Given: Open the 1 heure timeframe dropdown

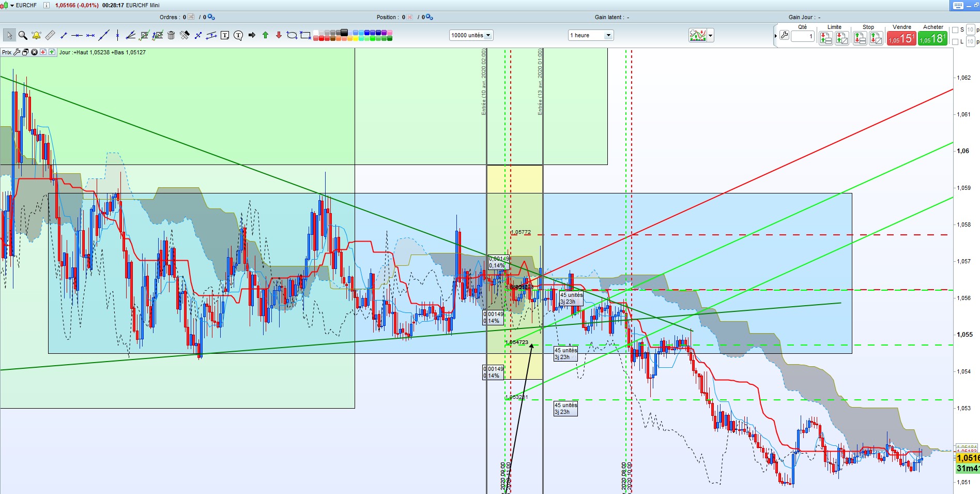Looking at the screenshot, I should pyautogui.click(x=590, y=35).
